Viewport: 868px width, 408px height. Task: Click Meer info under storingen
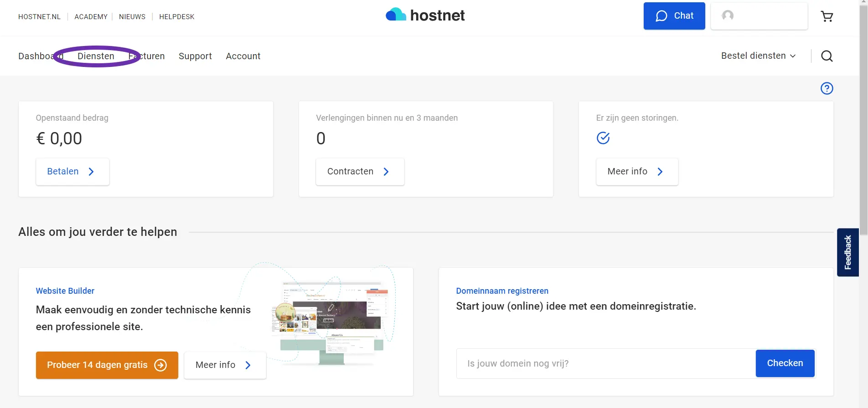[x=637, y=172]
